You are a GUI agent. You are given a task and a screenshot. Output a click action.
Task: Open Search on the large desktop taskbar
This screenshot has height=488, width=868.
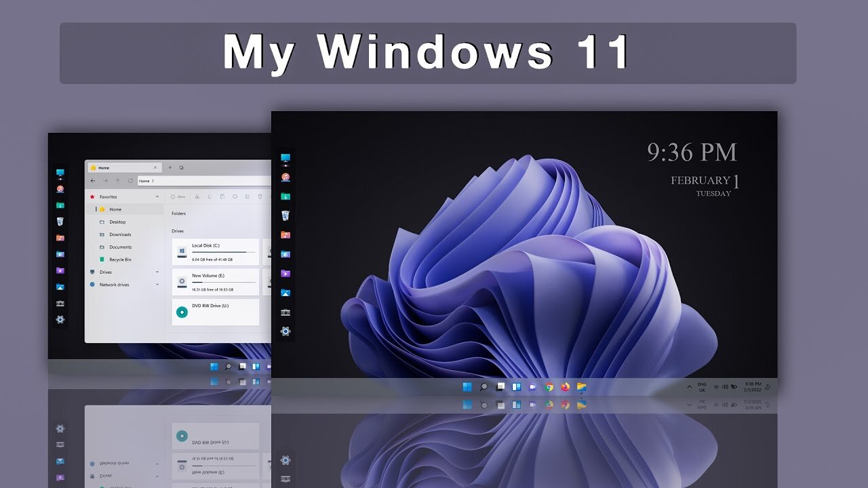[484, 387]
